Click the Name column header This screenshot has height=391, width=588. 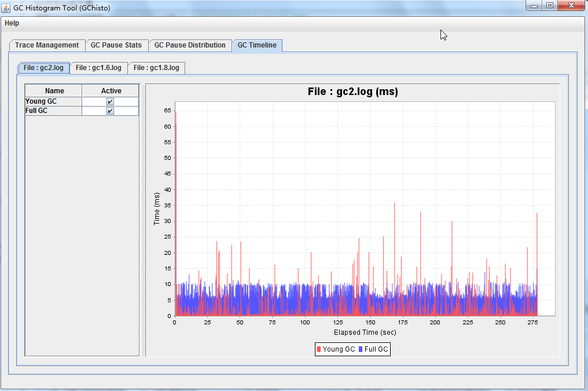click(54, 91)
